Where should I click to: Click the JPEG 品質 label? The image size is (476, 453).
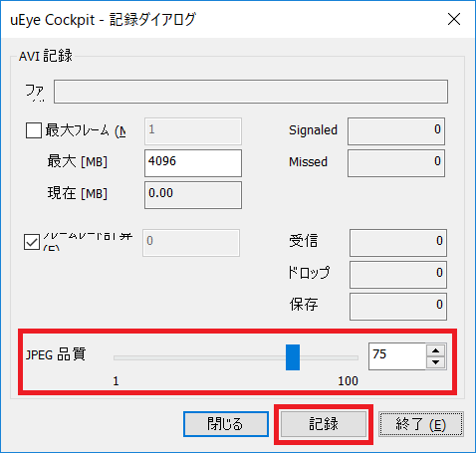pyautogui.click(x=56, y=354)
